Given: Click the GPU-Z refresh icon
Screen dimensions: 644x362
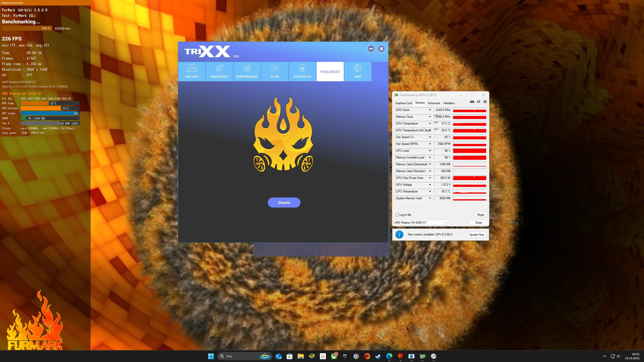Looking at the screenshot, I should pos(478,102).
